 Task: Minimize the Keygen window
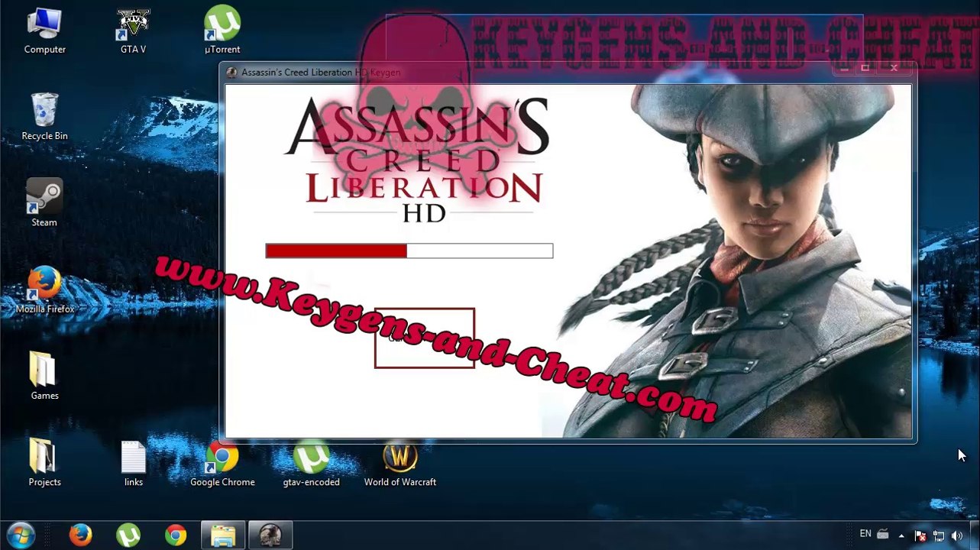click(x=844, y=68)
